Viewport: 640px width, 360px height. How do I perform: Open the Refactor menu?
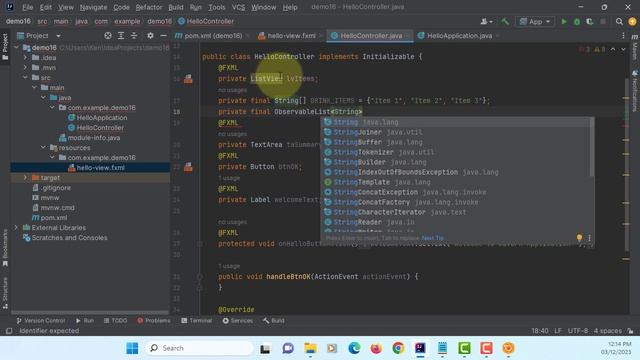click(149, 7)
